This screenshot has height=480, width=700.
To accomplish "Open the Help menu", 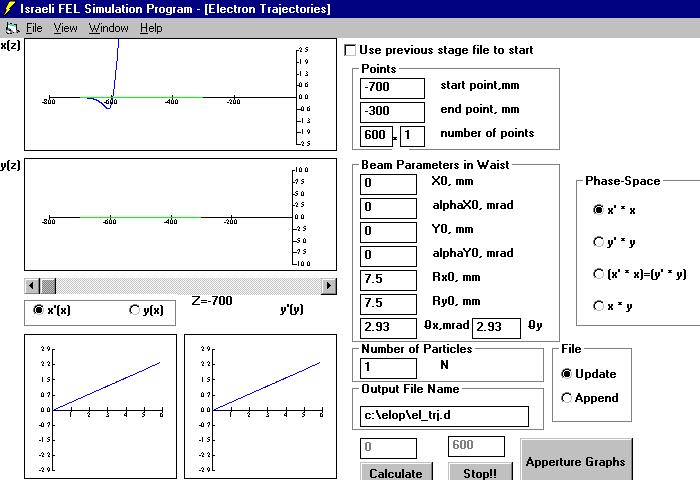I will (151, 28).
